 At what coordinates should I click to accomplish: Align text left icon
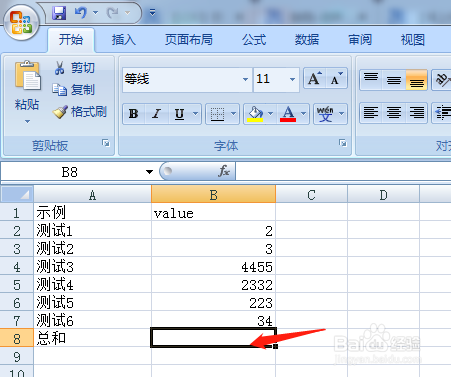click(371, 113)
